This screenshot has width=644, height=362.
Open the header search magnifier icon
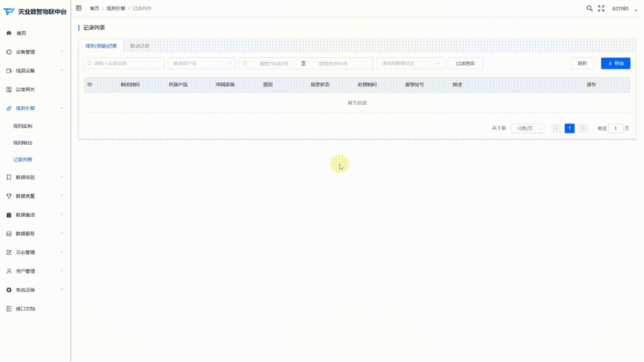(x=590, y=8)
